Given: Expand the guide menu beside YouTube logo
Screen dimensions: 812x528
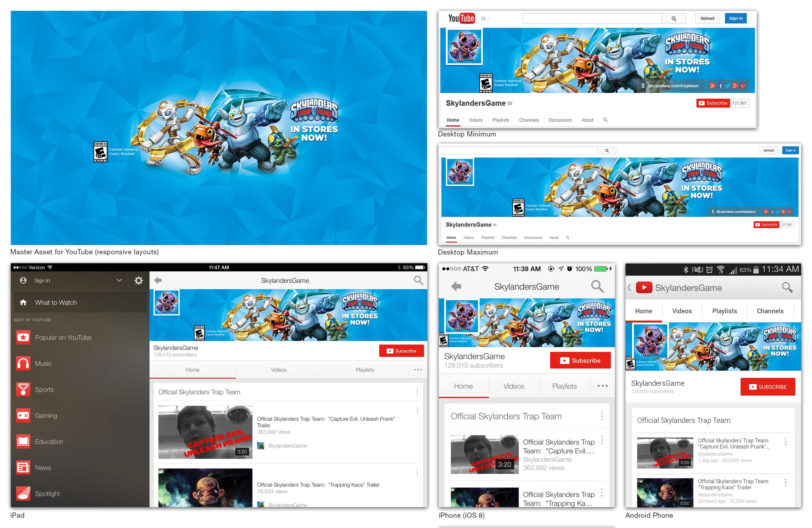Looking at the screenshot, I should click(485, 19).
